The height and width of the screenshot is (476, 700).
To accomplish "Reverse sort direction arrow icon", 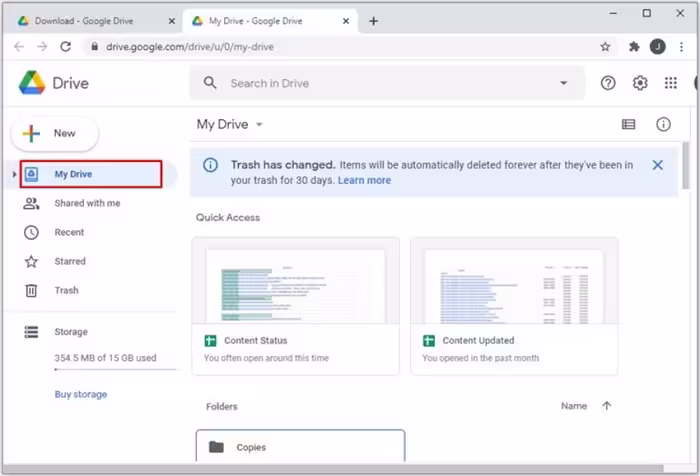I will pyautogui.click(x=606, y=406).
